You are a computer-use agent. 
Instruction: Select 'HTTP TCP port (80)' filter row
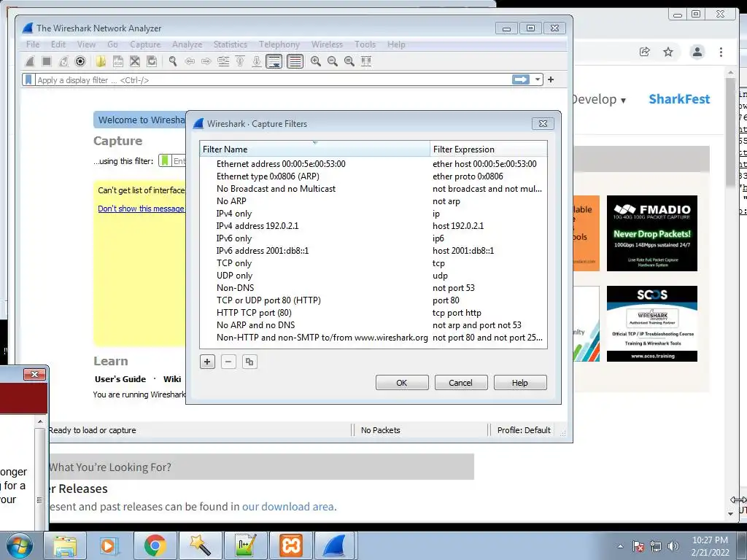coord(373,312)
